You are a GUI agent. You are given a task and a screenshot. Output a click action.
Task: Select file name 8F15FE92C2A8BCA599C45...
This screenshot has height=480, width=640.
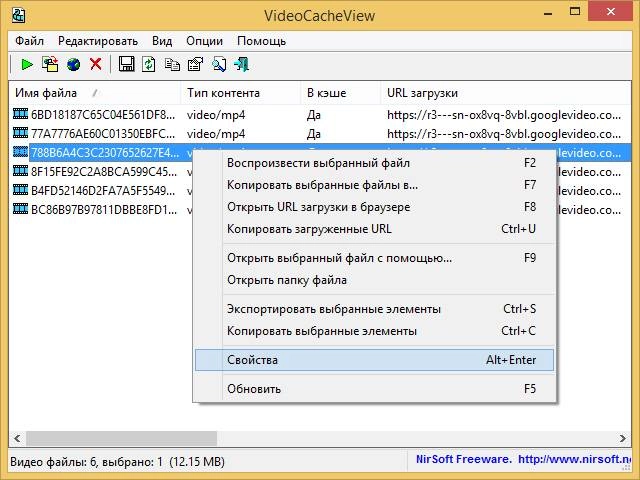tap(104, 172)
